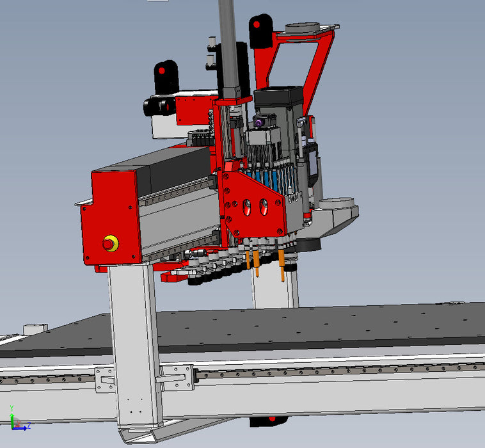The height and width of the screenshot is (448, 485).
Task: Click the left oval slot in the red plate
Action: tap(246, 207)
